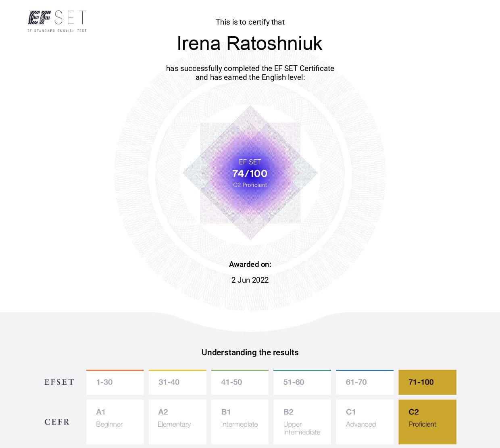
Task: Click the 74/100 score text
Action: [250, 173]
